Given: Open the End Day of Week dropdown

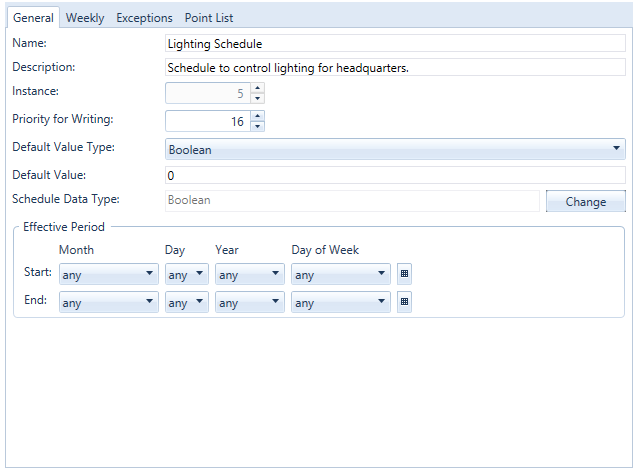Looking at the screenshot, I should pos(340,302).
